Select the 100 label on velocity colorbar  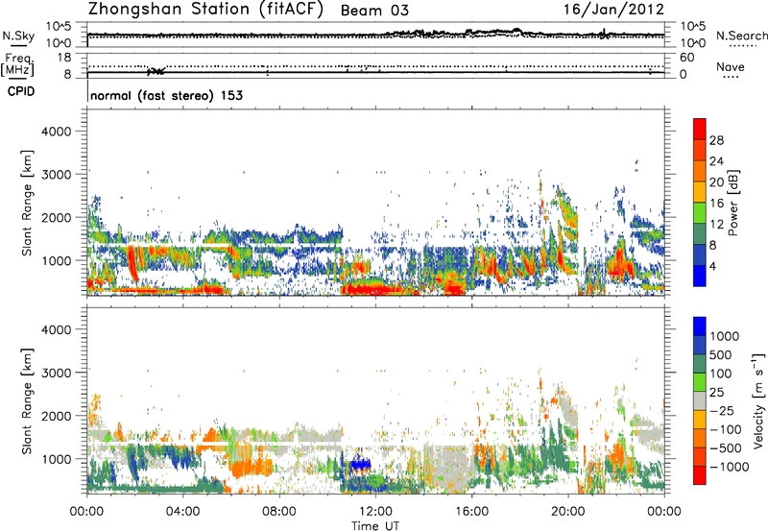coord(723,374)
